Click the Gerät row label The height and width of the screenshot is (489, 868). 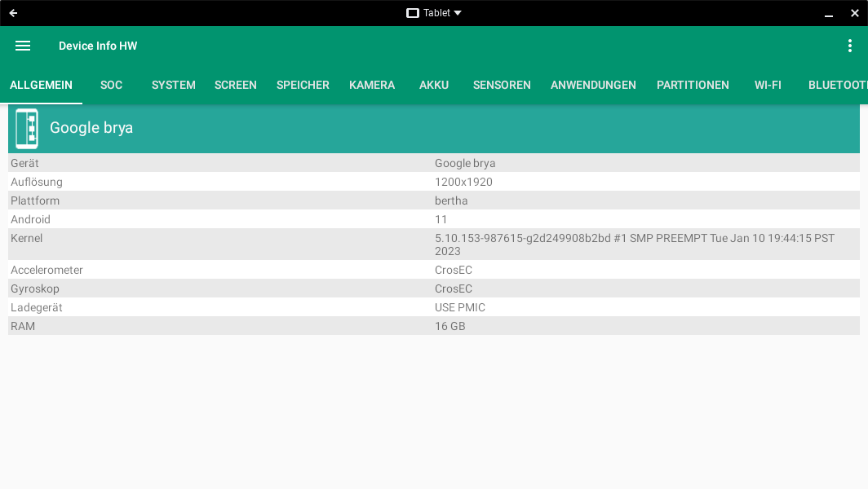(25, 163)
